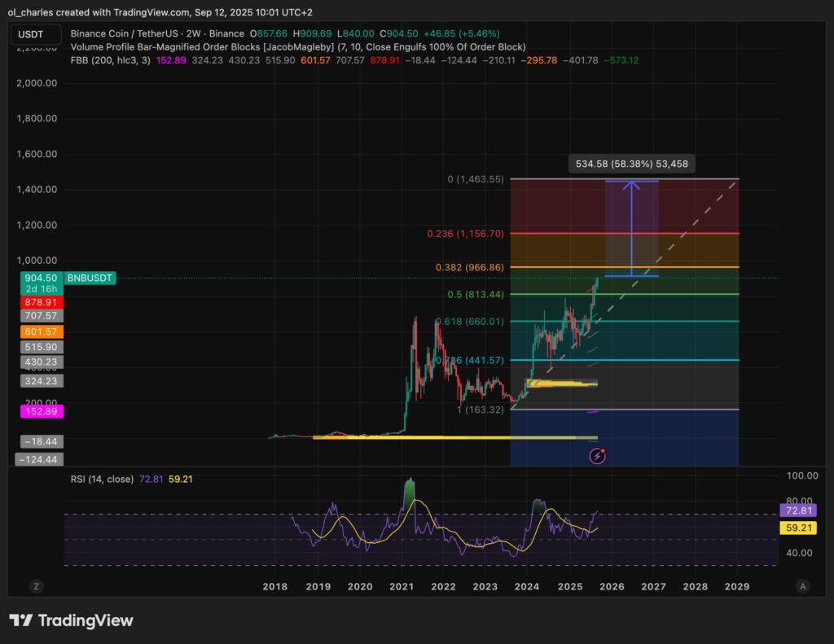The image size is (834, 644).
Task: Click the magenta 152.89 price level label
Action: coord(41,411)
